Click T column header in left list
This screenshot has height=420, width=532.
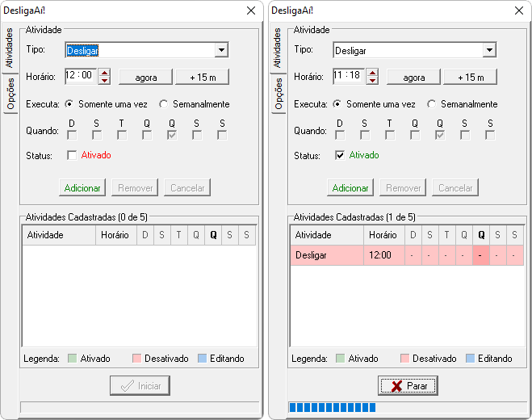tap(178, 235)
